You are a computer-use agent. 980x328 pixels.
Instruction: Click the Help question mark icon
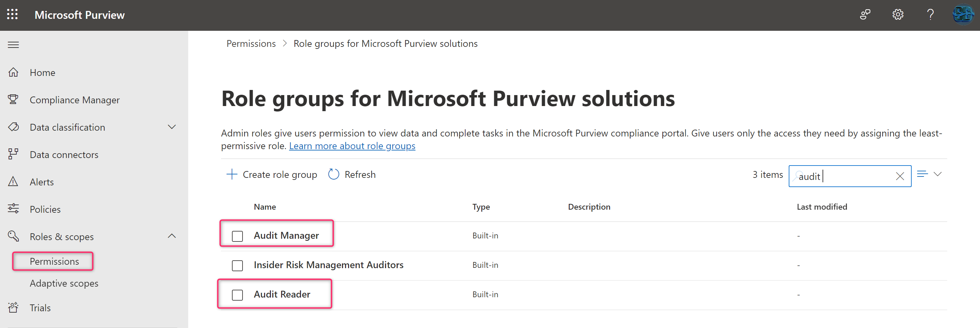[x=930, y=14]
